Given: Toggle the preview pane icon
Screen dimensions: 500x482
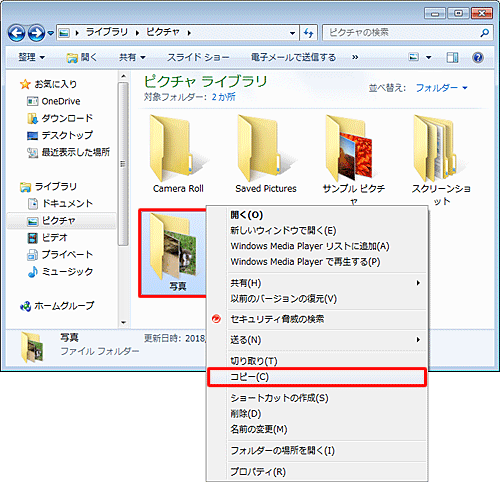Looking at the screenshot, I should coord(452,57).
